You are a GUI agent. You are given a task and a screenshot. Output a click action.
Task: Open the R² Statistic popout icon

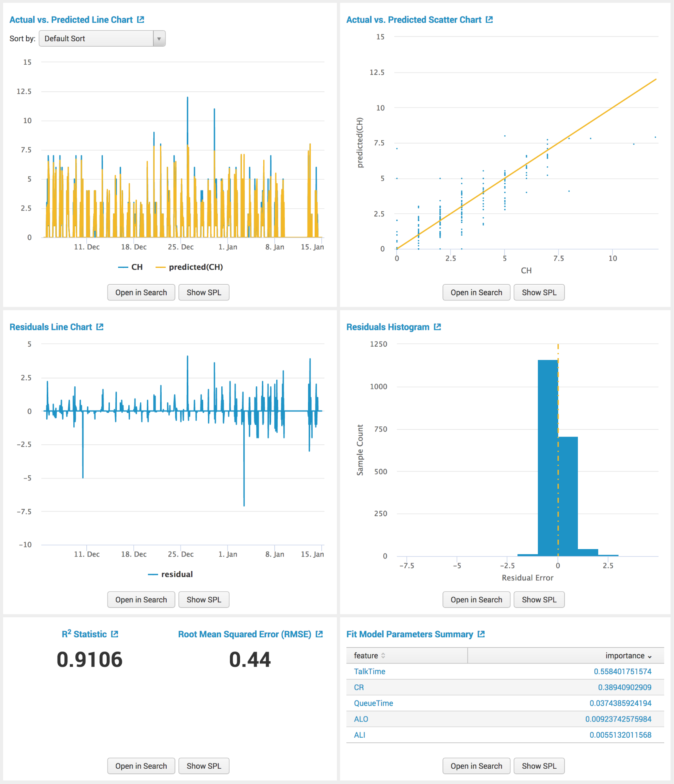(115, 634)
